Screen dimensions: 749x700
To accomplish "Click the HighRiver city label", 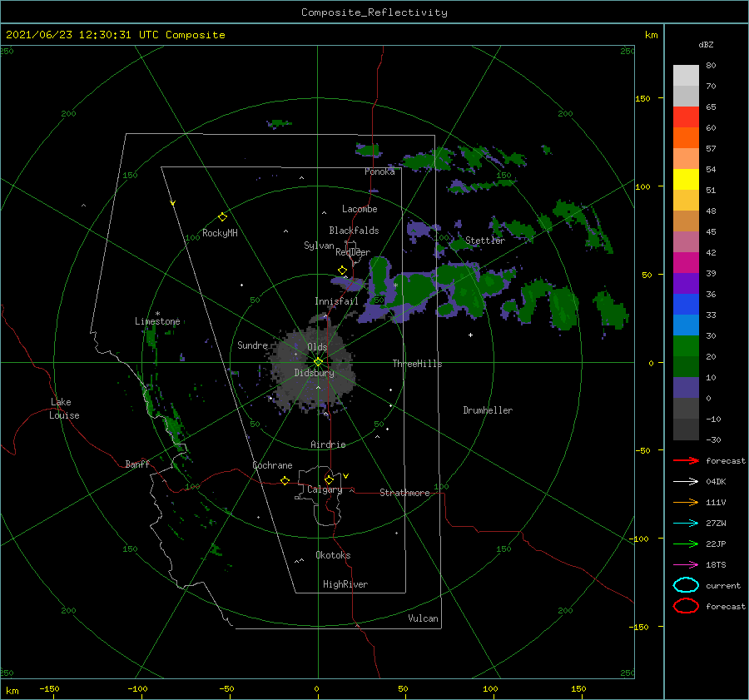I will point(345,584).
